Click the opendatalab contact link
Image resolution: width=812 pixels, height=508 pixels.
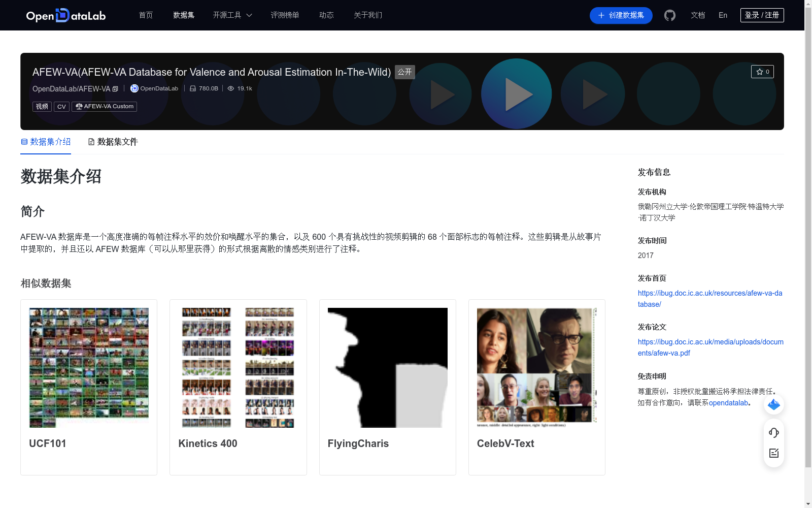pos(728,403)
